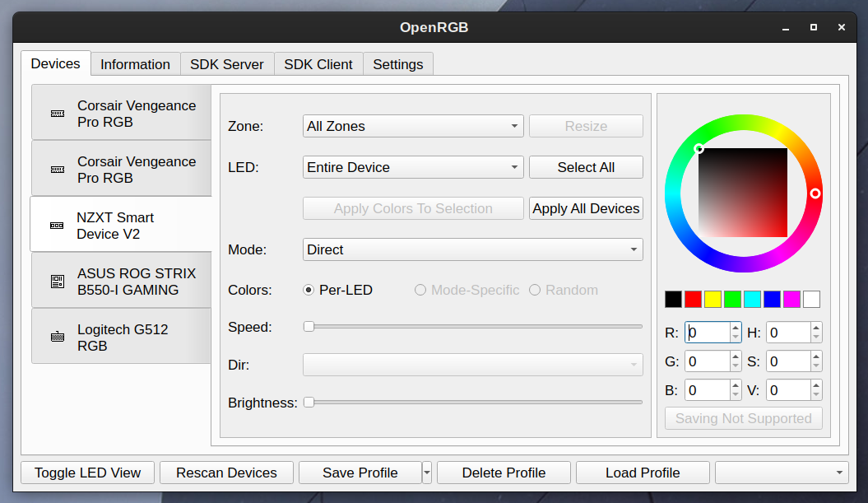Select the Per-LED colors radio button
The width and height of the screenshot is (868, 503).
[309, 290]
